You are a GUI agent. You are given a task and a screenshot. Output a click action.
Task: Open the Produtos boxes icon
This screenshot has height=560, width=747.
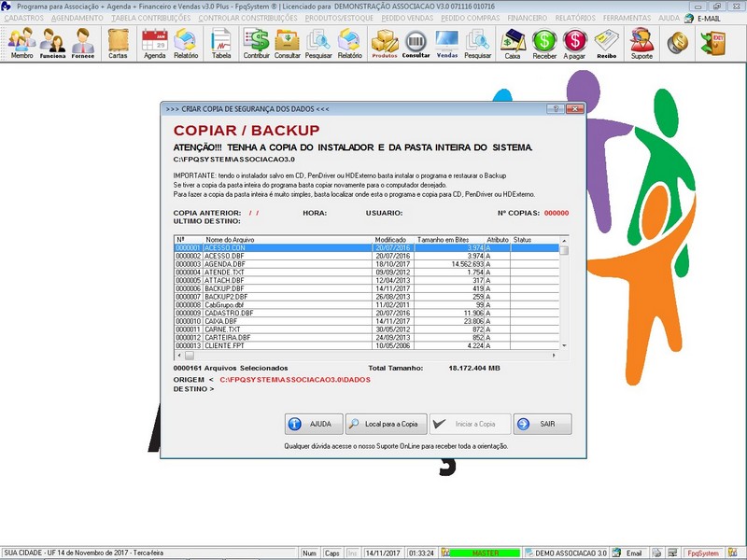(385, 43)
